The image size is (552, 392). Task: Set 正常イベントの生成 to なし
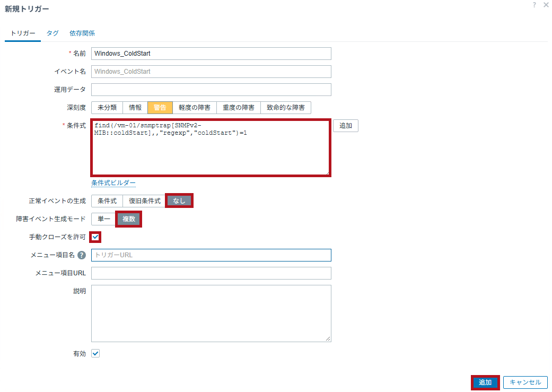point(179,201)
